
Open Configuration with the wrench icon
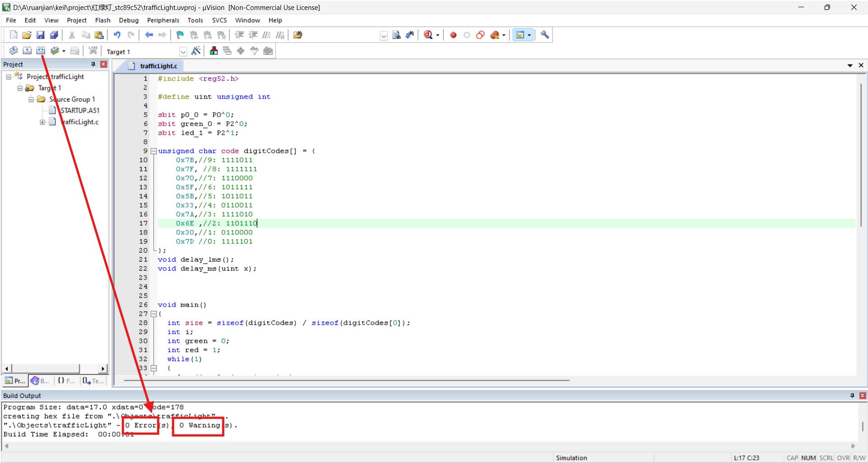[545, 35]
